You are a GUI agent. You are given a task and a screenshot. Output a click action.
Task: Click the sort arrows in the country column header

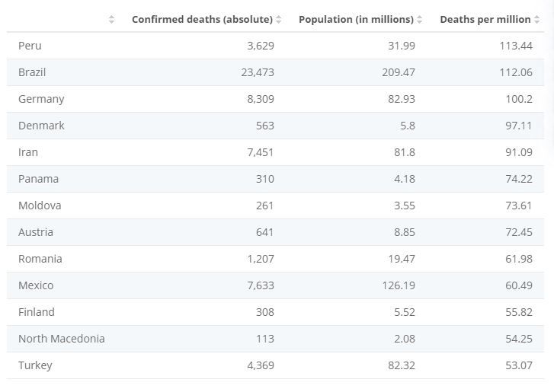click(x=112, y=20)
